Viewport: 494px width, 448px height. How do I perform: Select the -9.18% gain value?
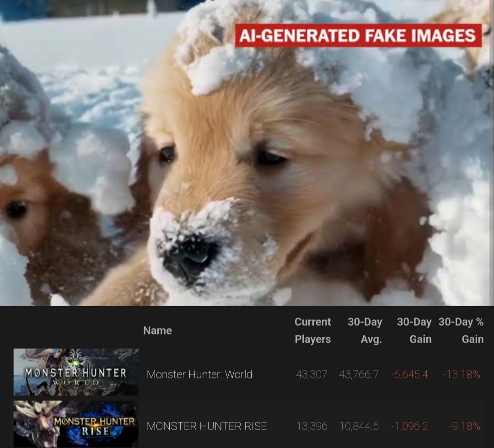click(464, 426)
